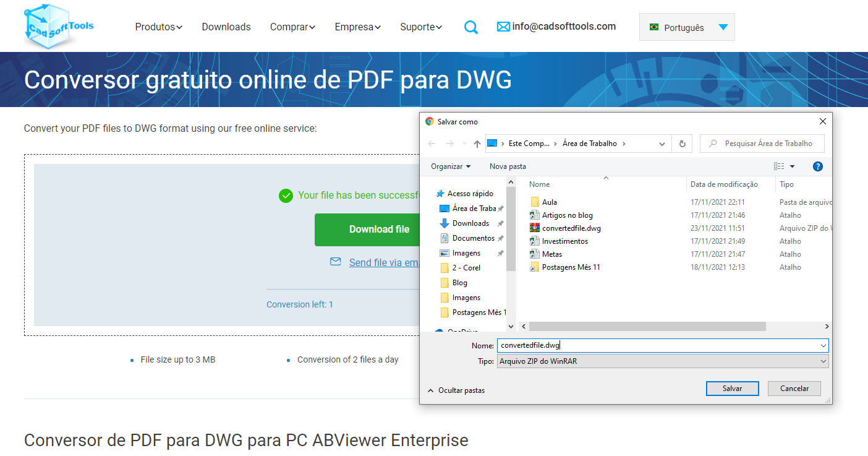Image resolution: width=868 pixels, height=456 pixels.
Task: Go forward with the dialog forward arrow
Action: point(450,144)
